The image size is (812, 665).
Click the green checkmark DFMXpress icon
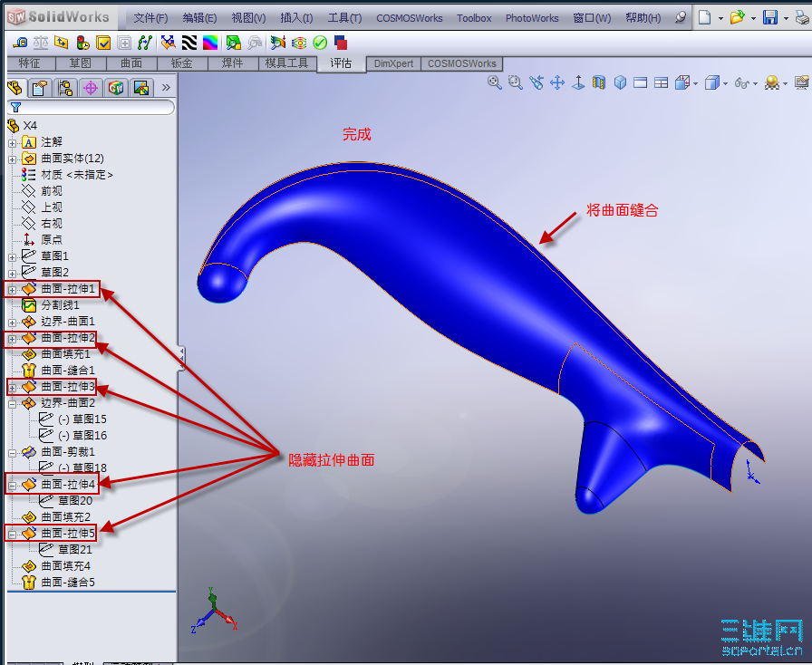320,43
